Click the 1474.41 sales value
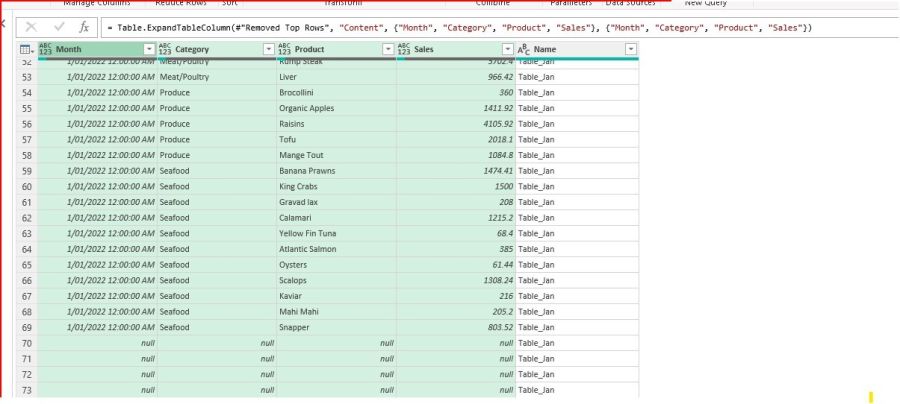 498,170
